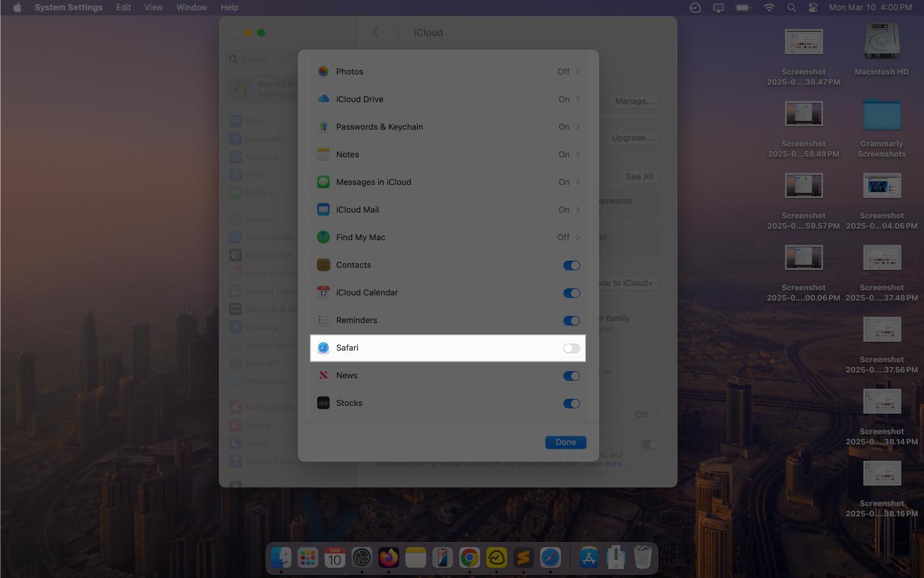Click the Find My Mac radar icon
The image size is (924, 578).
click(323, 237)
